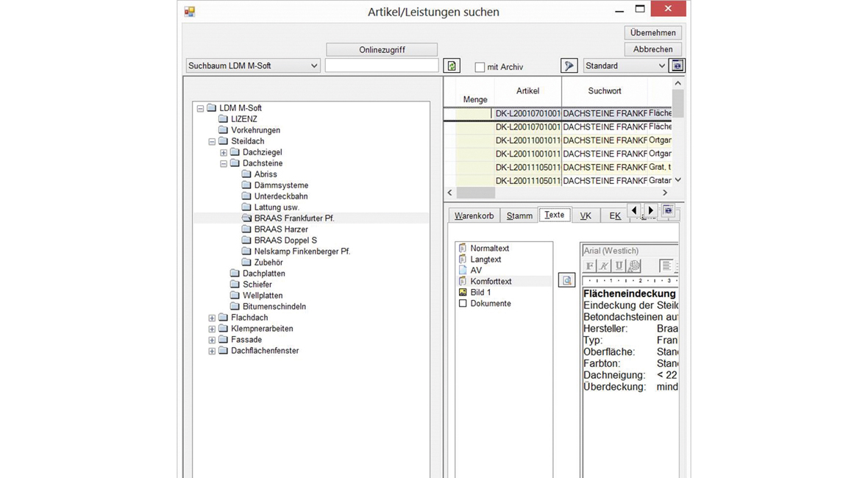Click the layout icon right of Standard dropdown

click(677, 66)
